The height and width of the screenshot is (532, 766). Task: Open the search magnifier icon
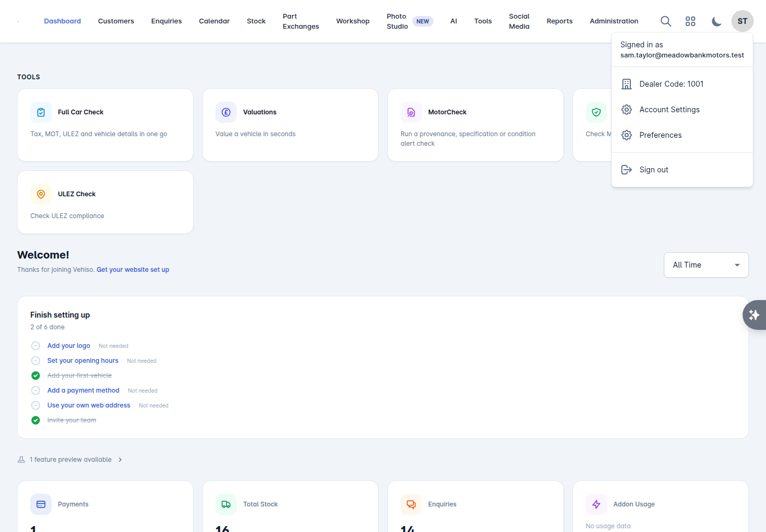click(665, 21)
